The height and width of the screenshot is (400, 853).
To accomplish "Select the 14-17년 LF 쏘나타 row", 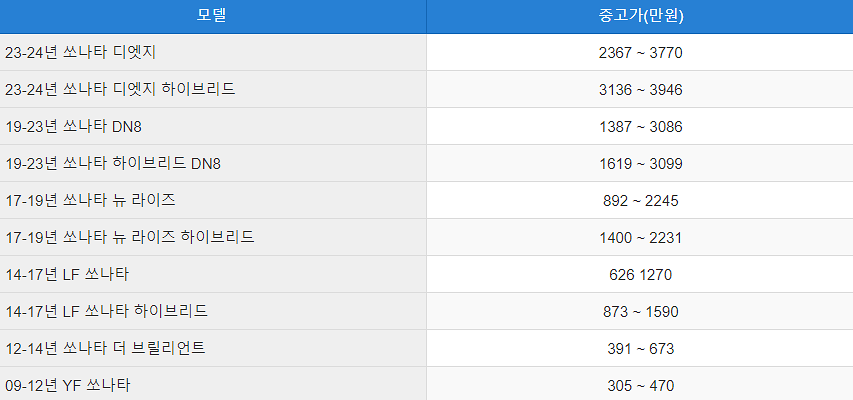I will coord(426,274).
